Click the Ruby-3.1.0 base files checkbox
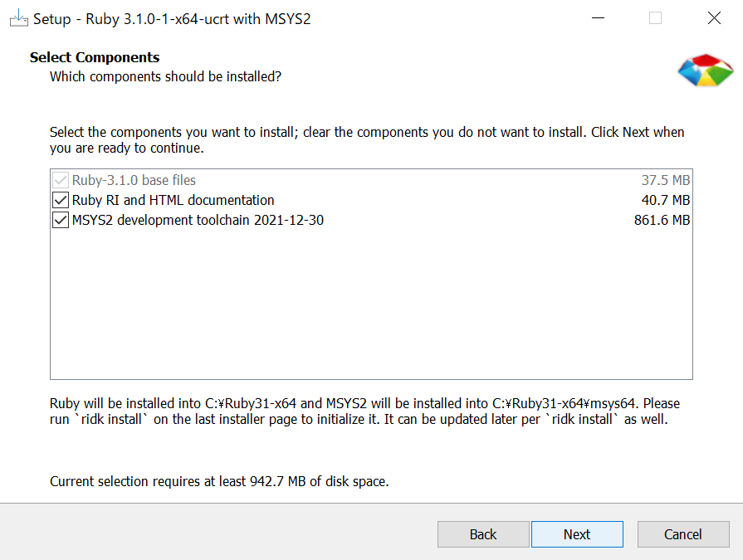Screen dimensions: 743x560 click(x=61, y=180)
